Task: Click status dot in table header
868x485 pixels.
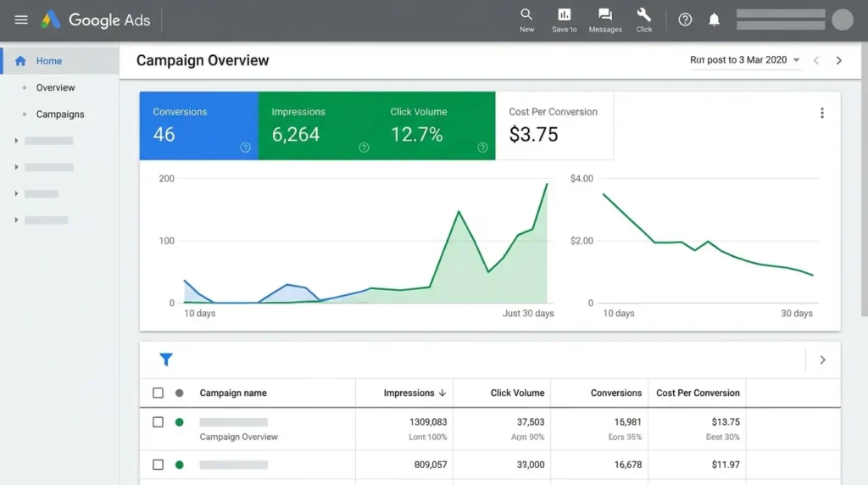Action: (x=180, y=393)
